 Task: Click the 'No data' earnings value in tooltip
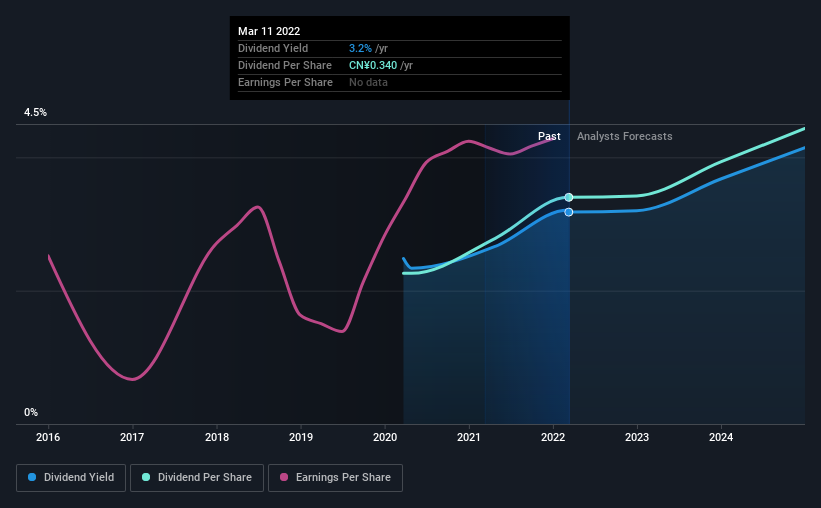369,82
